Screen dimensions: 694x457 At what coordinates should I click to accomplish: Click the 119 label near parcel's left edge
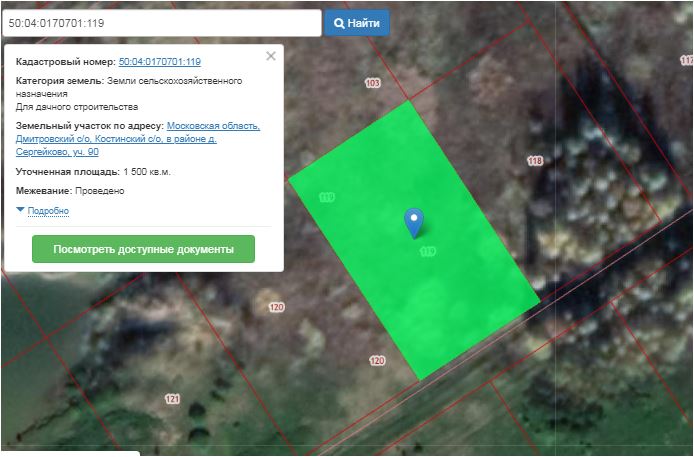coord(326,196)
